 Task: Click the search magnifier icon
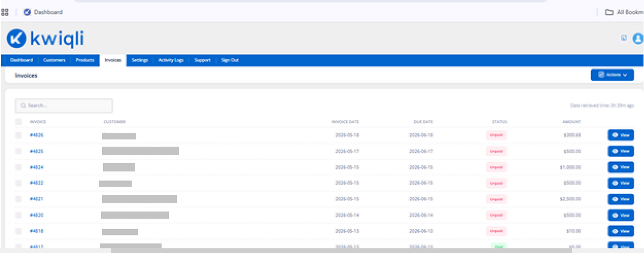pyautogui.click(x=23, y=105)
